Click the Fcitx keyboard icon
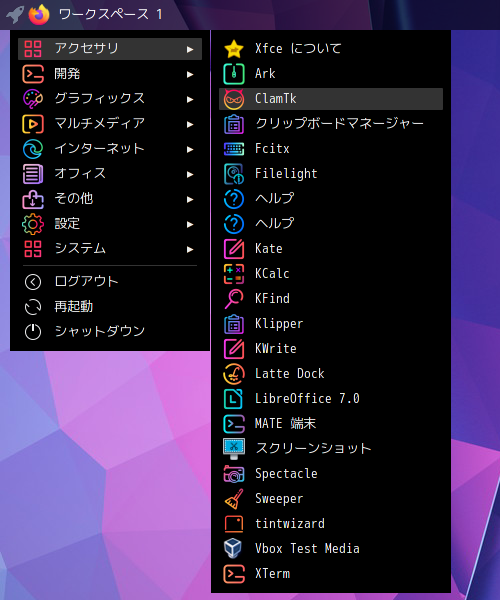 pyautogui.click(x=234, y=149)
